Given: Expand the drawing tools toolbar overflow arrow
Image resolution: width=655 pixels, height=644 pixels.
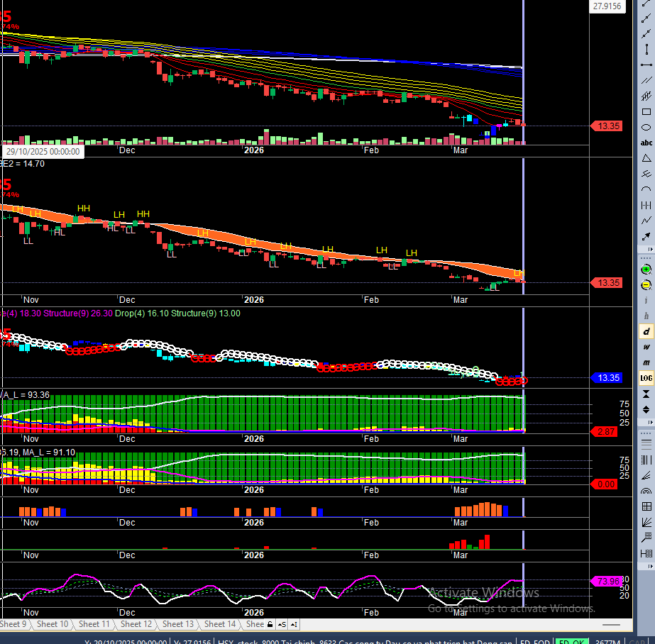Looking at the screenshot, I should 649,249.
